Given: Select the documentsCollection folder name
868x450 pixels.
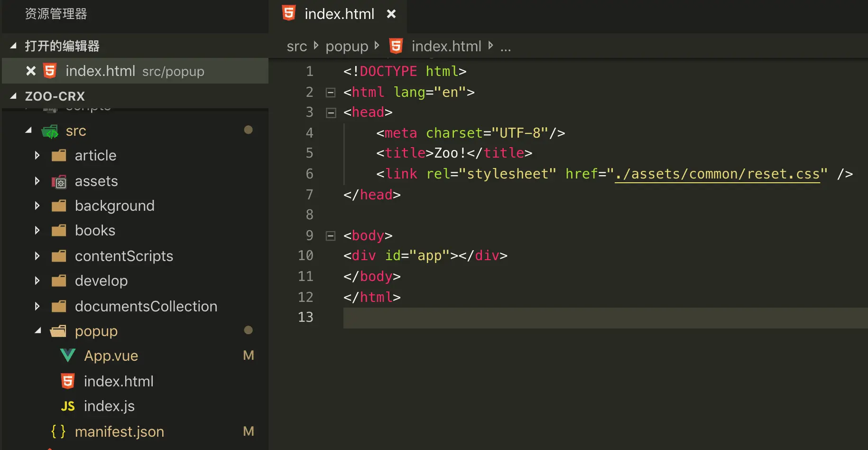Looking at the screenshot, I should click(146, 307).
